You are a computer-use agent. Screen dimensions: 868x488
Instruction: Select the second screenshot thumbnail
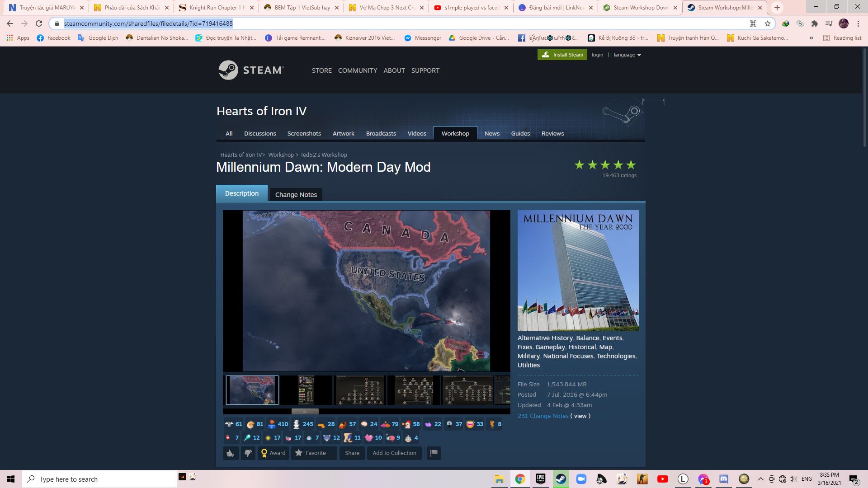305,390
